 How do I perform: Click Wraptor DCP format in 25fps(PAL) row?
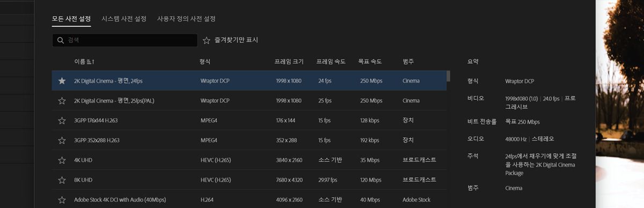click(x=215, y=101)
